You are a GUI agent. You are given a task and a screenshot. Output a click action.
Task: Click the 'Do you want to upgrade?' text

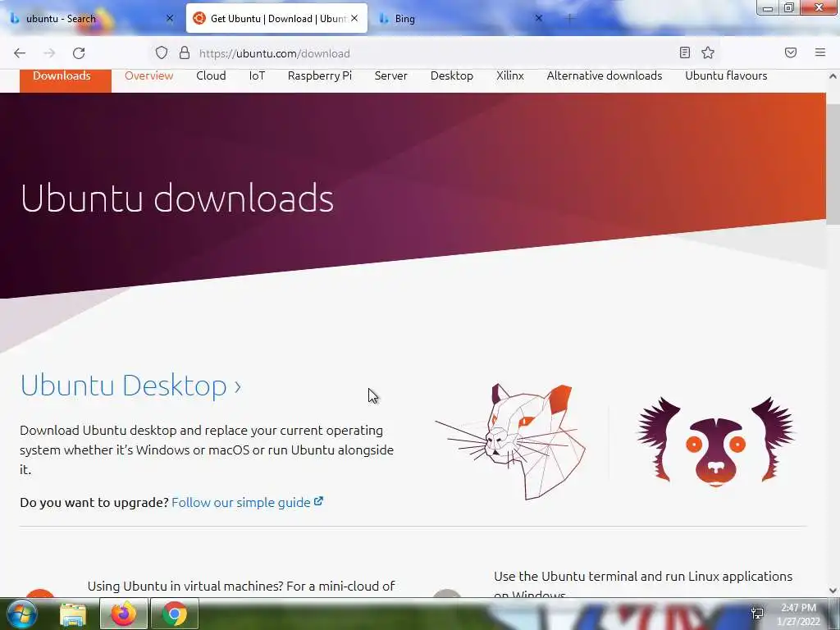pos(94,503)
